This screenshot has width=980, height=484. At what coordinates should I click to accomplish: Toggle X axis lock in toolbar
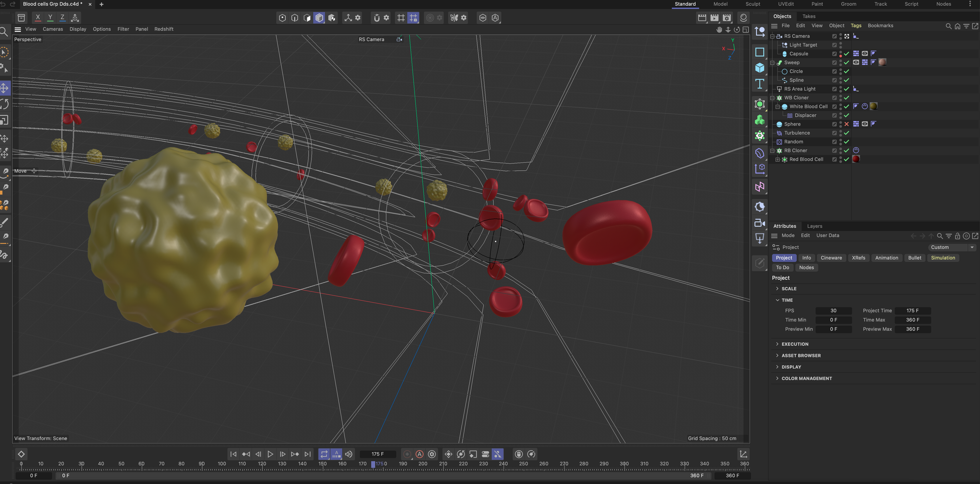point(38,18)
